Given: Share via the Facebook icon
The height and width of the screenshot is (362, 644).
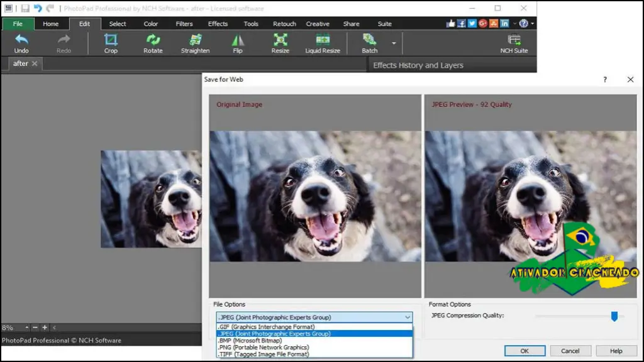Looking at the screenshot, I should point(461,23).
